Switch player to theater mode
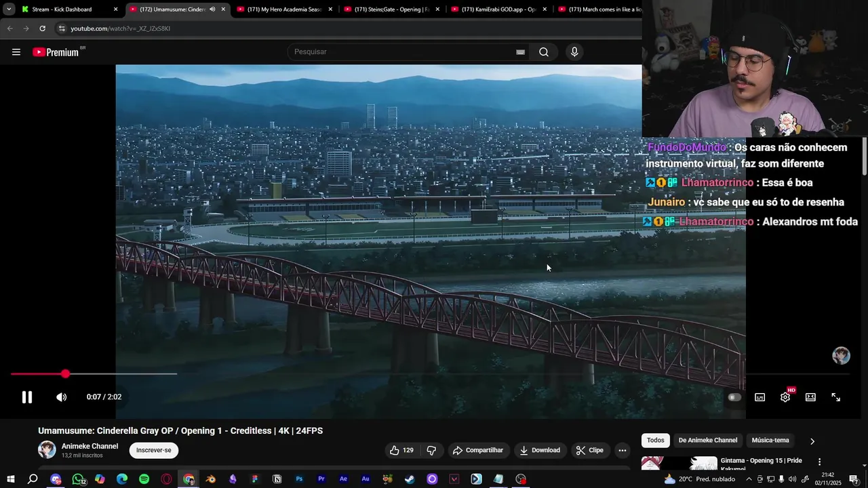868x488 pixels. point(810,397)
